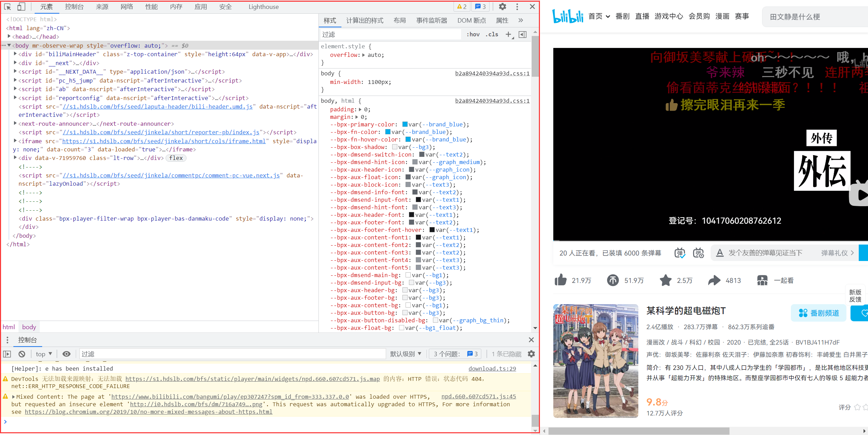Click the 一起看 watch-together icon
The image size is (868, 435).
coord(762,280)
